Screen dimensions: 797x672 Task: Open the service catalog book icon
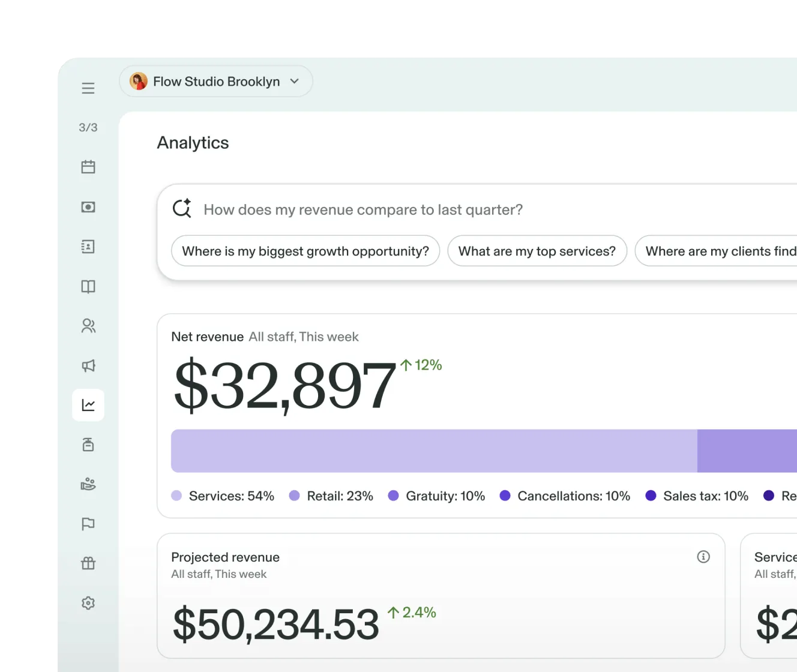[x=88, y=286]
